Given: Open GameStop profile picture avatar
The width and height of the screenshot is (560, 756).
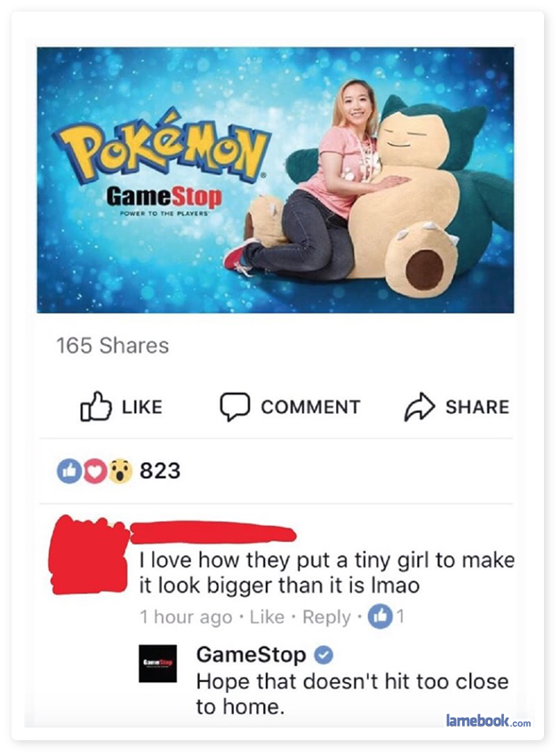Looking at the screenshot, I should click(x=157, y=664).
